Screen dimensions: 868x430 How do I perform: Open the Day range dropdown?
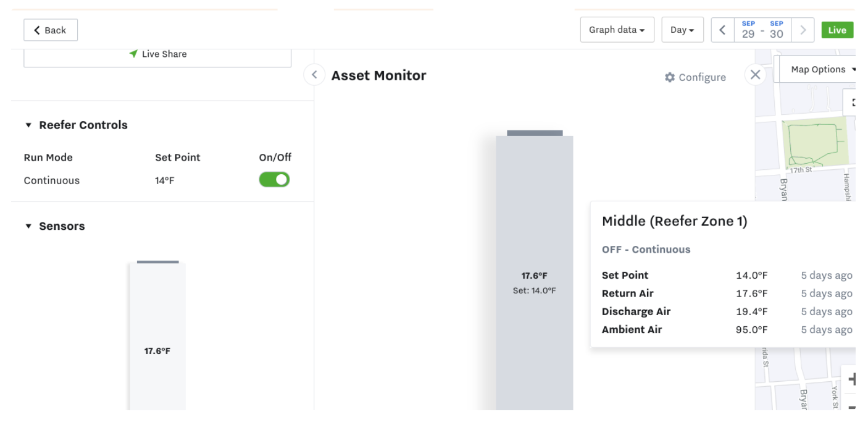(x=682, y=30)
